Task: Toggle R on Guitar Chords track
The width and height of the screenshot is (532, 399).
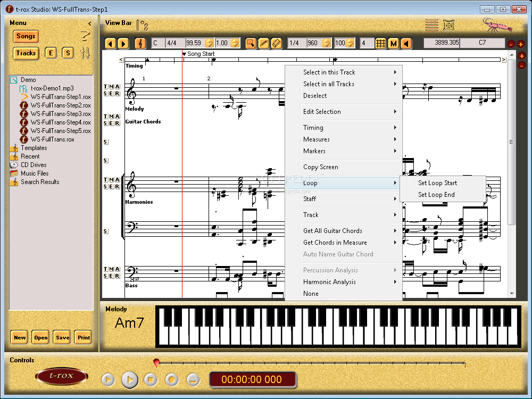Action: [118, 123]
